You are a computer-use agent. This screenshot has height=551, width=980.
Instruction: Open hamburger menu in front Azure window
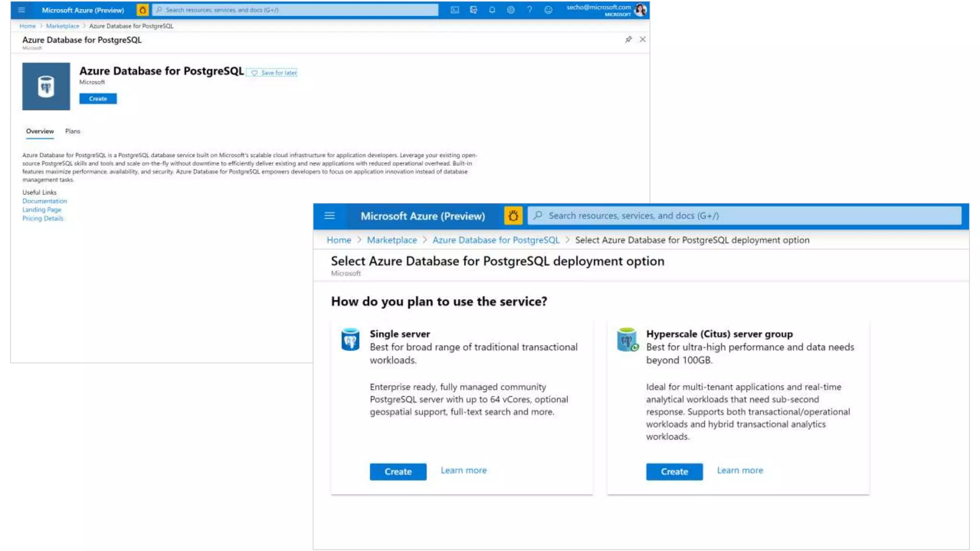click(x=329, y=216)
